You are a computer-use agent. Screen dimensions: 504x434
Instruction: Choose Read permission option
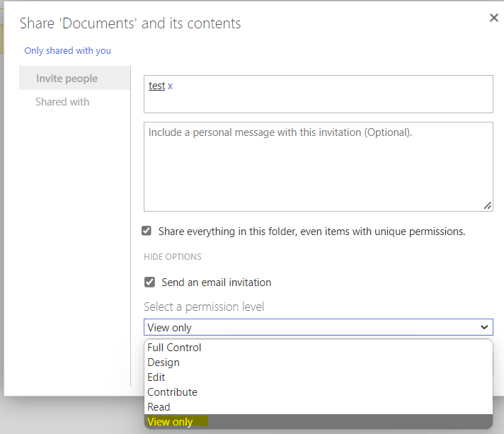click(319, 406)
